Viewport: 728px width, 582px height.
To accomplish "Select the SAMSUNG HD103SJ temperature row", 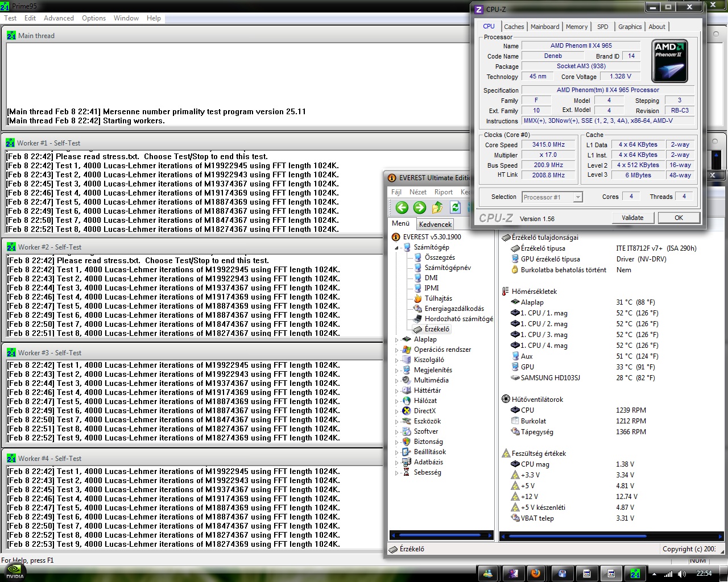I will tap(584, 378).
